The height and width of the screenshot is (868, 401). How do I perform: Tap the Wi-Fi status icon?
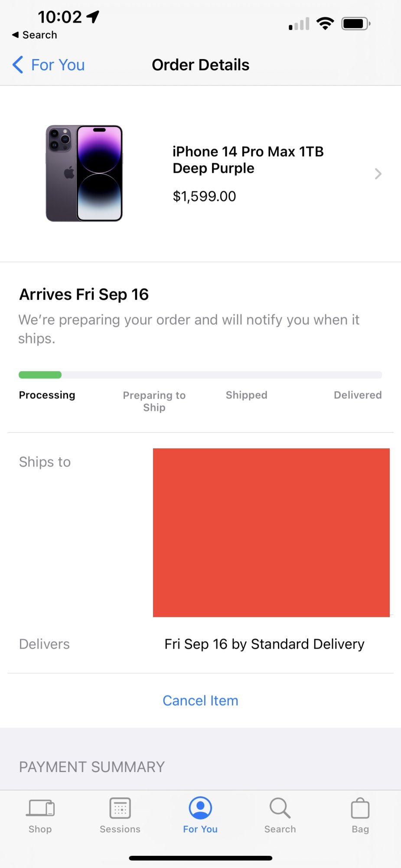click(x=325, y=23)
